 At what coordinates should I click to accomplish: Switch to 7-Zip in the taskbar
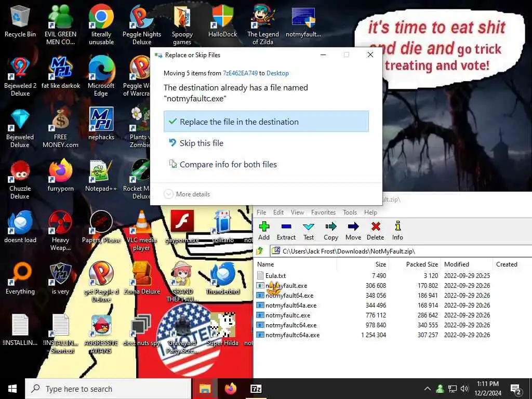coord(256,389)
